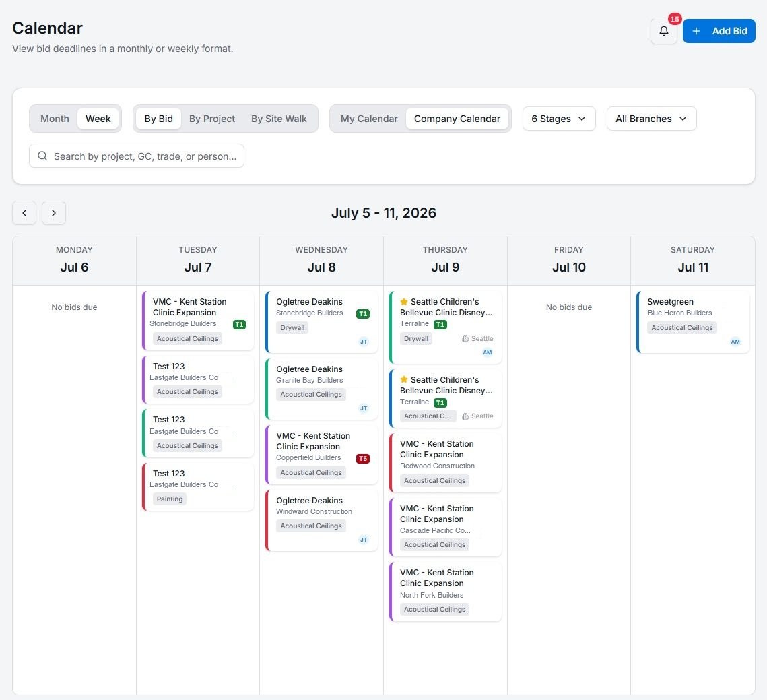
Task: Switch the view to Month
Action: pos(55,119)
